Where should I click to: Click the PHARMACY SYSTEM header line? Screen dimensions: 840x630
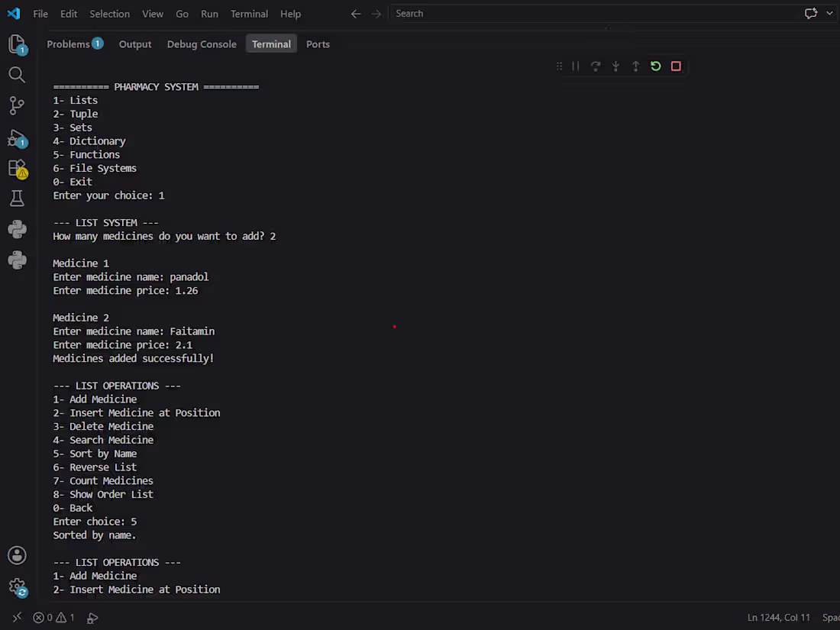click(x=156, y=87)
